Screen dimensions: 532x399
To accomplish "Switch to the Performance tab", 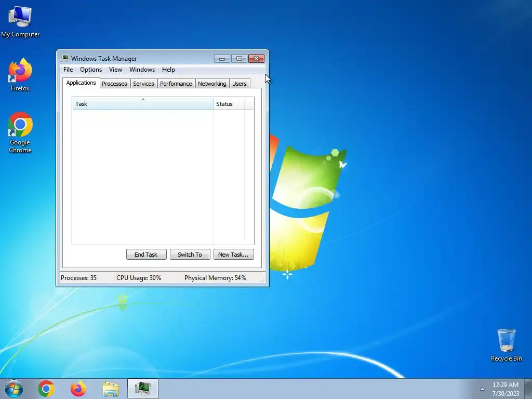I will (176, 84).
